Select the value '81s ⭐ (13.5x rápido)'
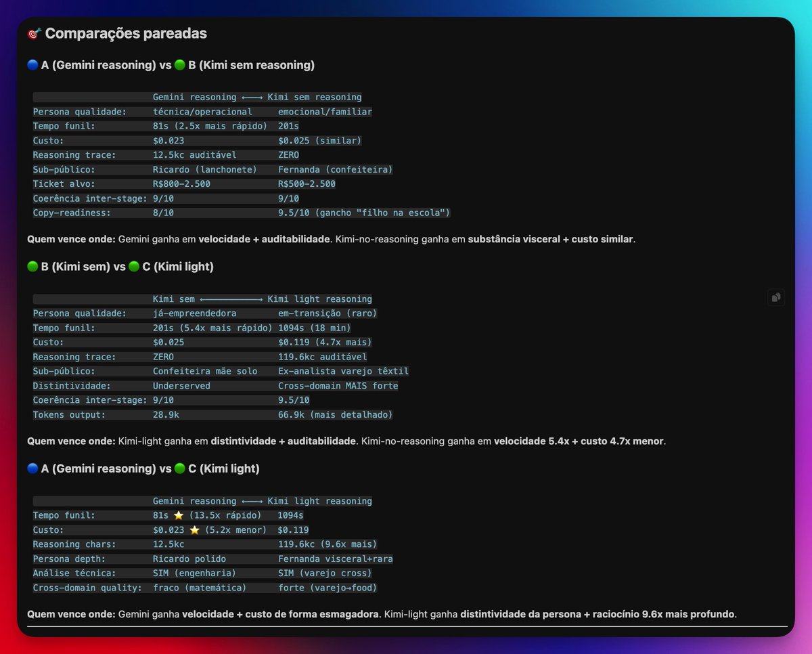This screenshot has width=812, height=654. [x=207, y=516]
